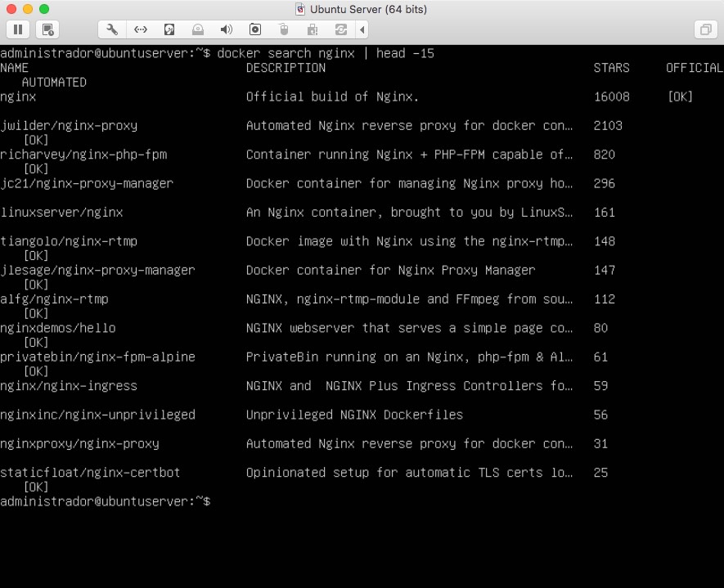Click star count 147
The height and width of the screenshot is (588, 724).
[605, 271]
